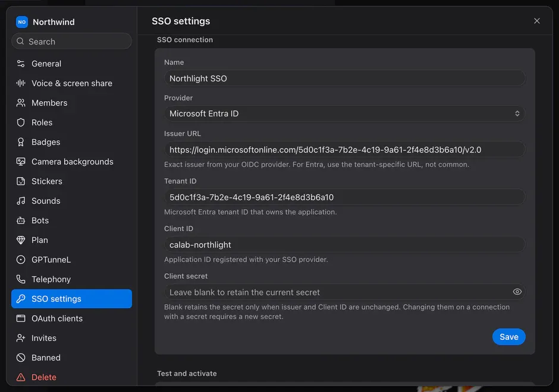
Task: Click the Tenant ID input field
Action: tap(344, 197)
